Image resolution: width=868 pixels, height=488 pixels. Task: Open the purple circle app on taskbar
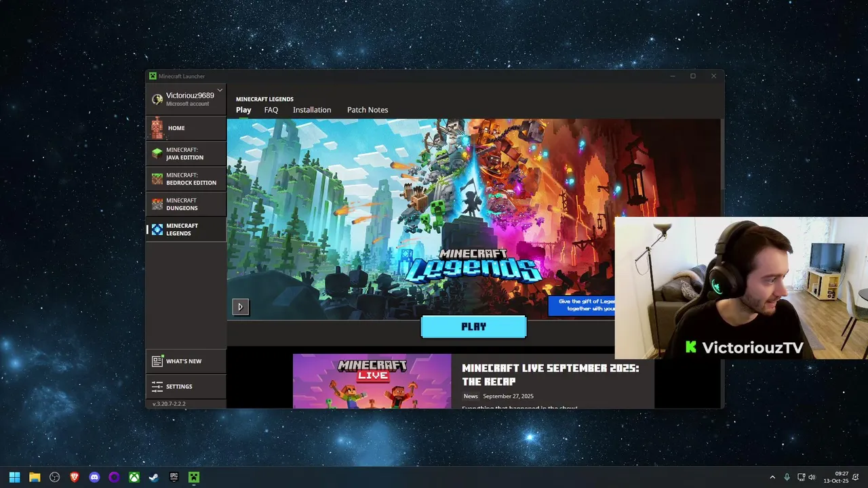click(x=114, y=477)
